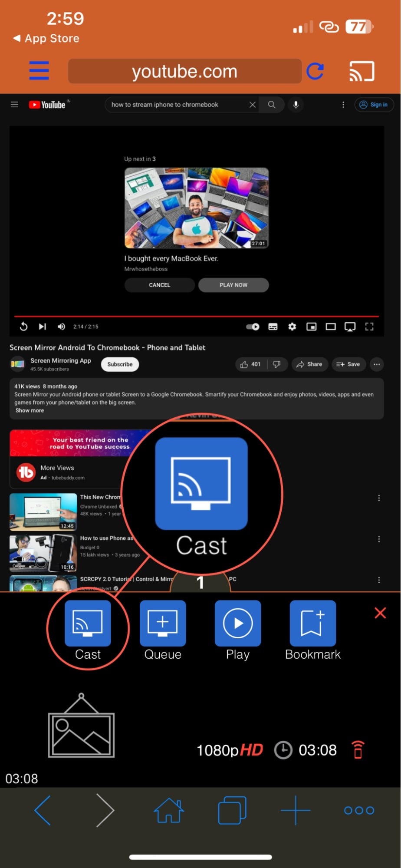Image resolution: width=401 pixels, height=868 pixels.
Task: Open browser home page
Action: click(169, 810)
